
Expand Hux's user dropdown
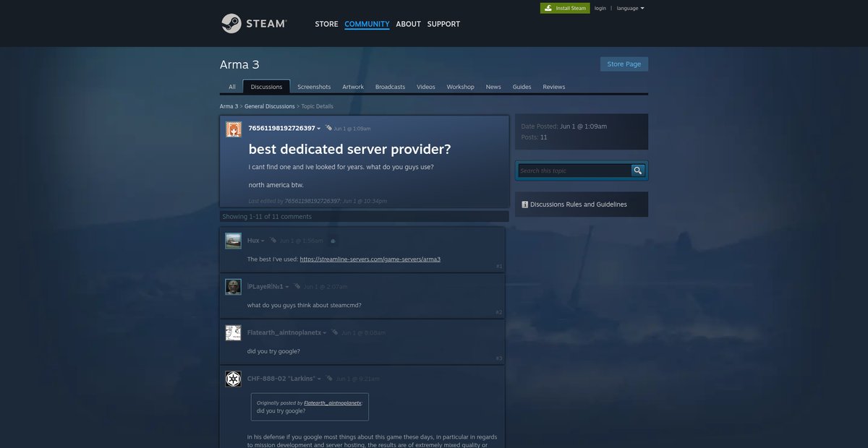(x=263, y=241)
